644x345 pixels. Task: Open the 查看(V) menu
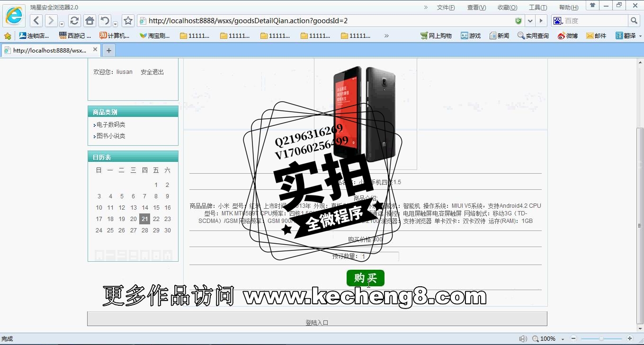pos(476,7)
